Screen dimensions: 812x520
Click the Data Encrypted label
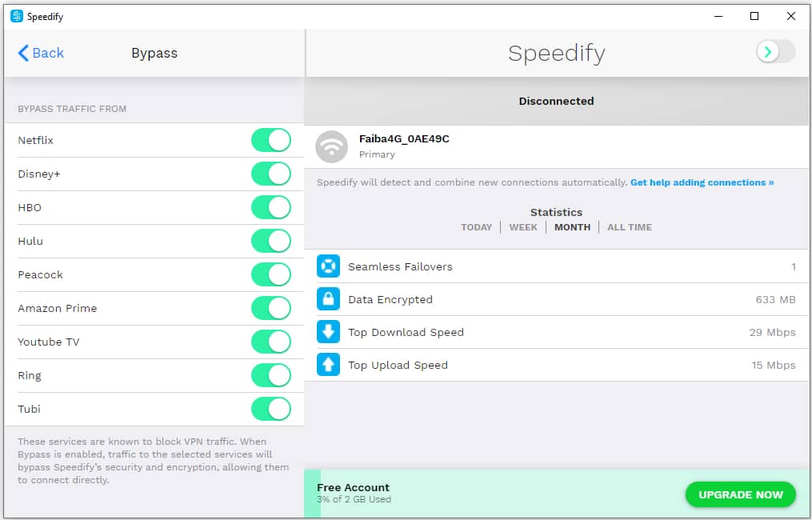pyautogui.click(x=390, y=300)
